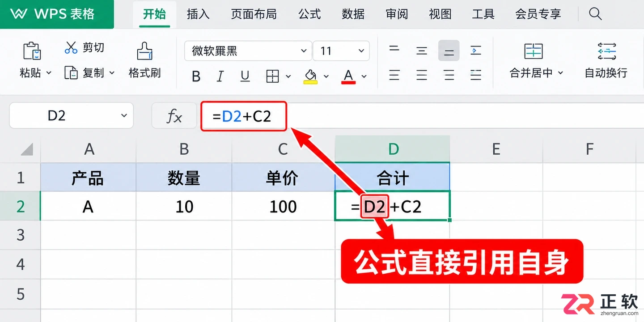Toggle underline formatting
This screenshot has width=644, height=322.
point(245,76)
